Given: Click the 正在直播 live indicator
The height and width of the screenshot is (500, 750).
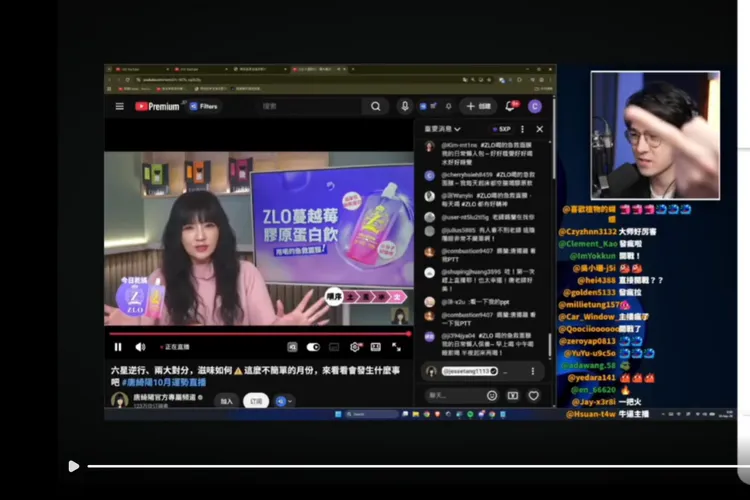Looking at the screenshot, I should coord(175,347).
